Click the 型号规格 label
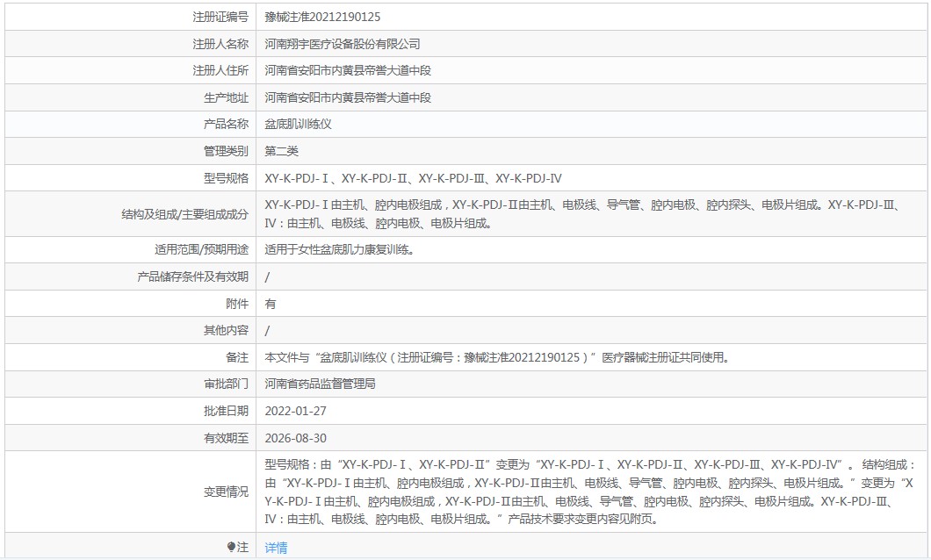This screenshot has width=931, height=560. coord(227,178)
